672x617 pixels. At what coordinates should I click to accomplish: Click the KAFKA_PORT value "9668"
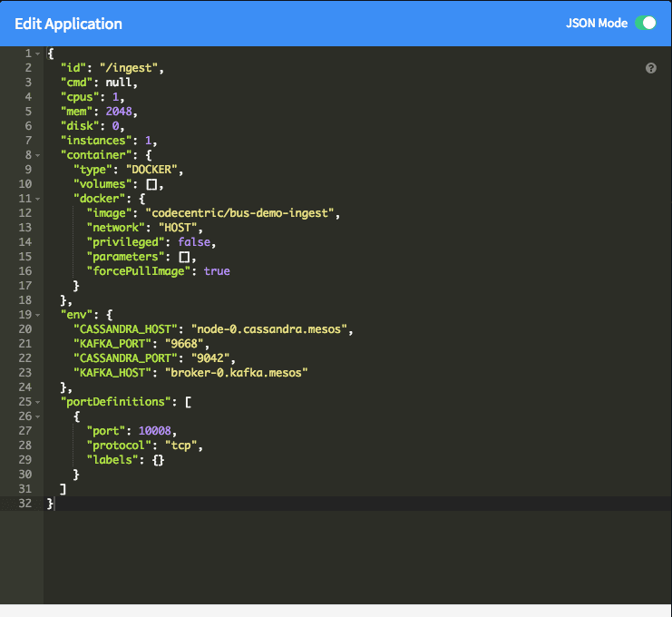(x=187, y=344)
